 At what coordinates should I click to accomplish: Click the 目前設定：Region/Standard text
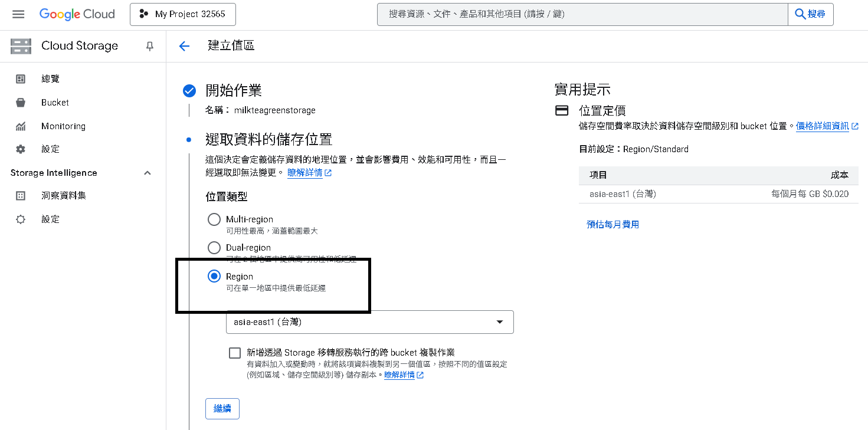tap(634, 149)
